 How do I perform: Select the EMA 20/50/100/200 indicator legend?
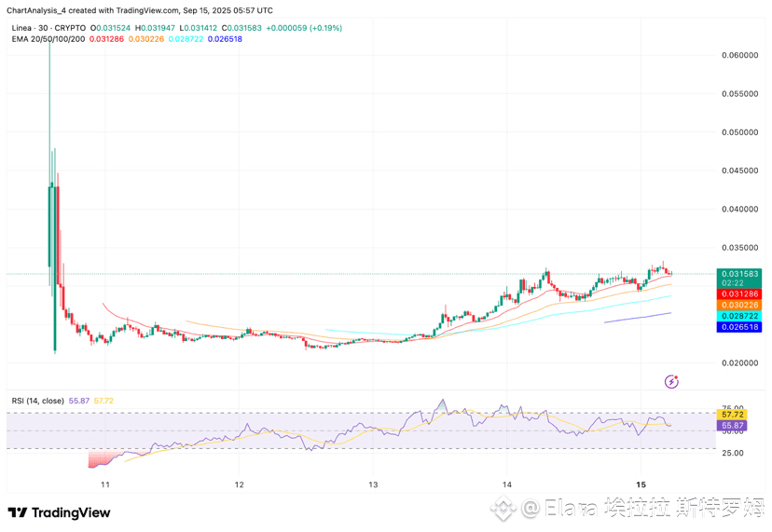coord(48,39)
